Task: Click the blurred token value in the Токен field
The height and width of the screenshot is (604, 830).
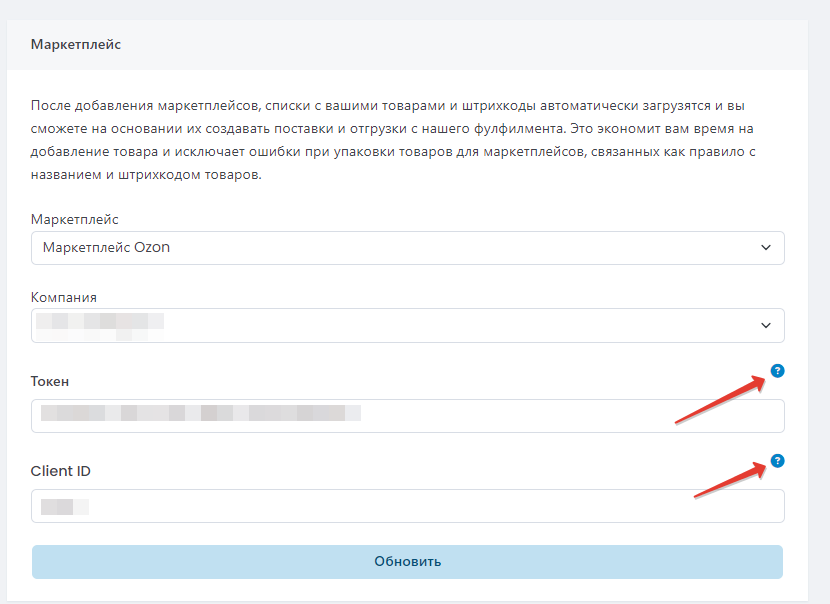Action: [200, 412]
